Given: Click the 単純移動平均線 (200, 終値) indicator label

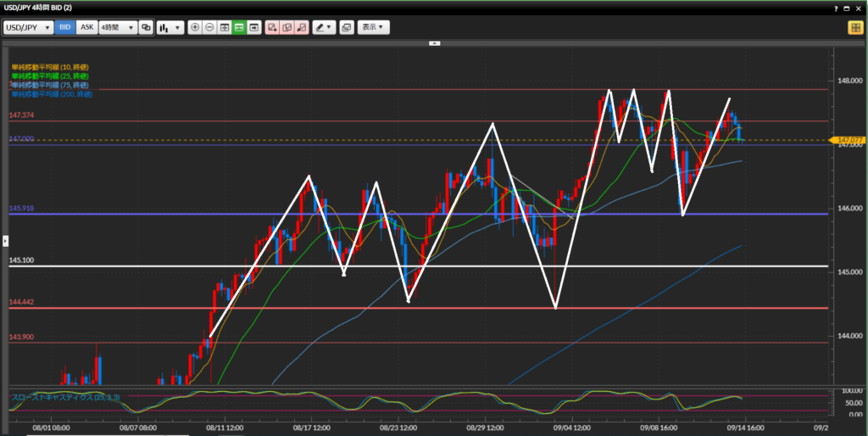Looking at the screenshot, I should (x=51, y=93).
